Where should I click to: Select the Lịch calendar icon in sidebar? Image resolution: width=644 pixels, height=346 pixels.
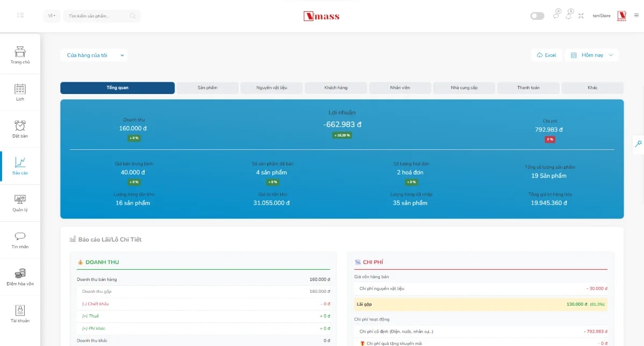click(x=20, y=91)
